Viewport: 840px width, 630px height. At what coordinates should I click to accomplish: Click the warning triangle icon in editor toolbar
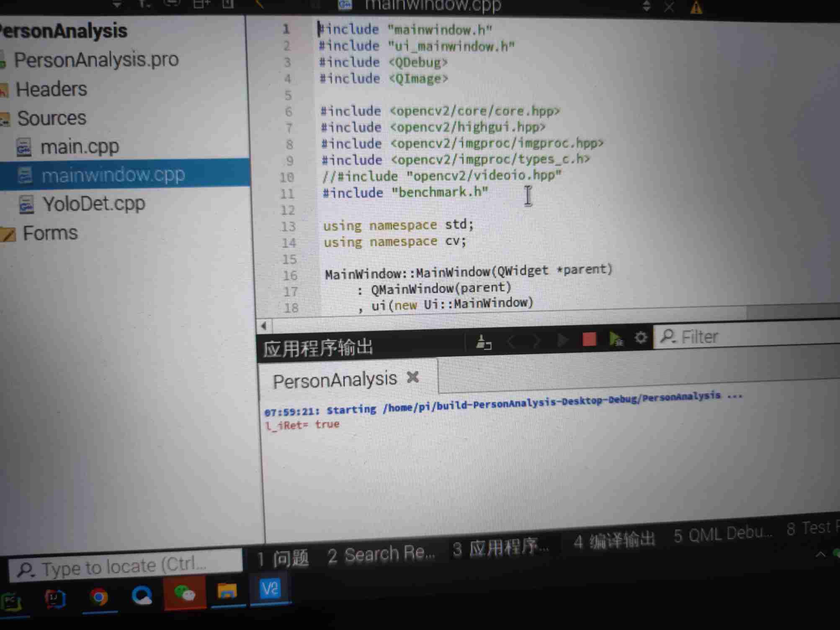[x=696, y=7]
